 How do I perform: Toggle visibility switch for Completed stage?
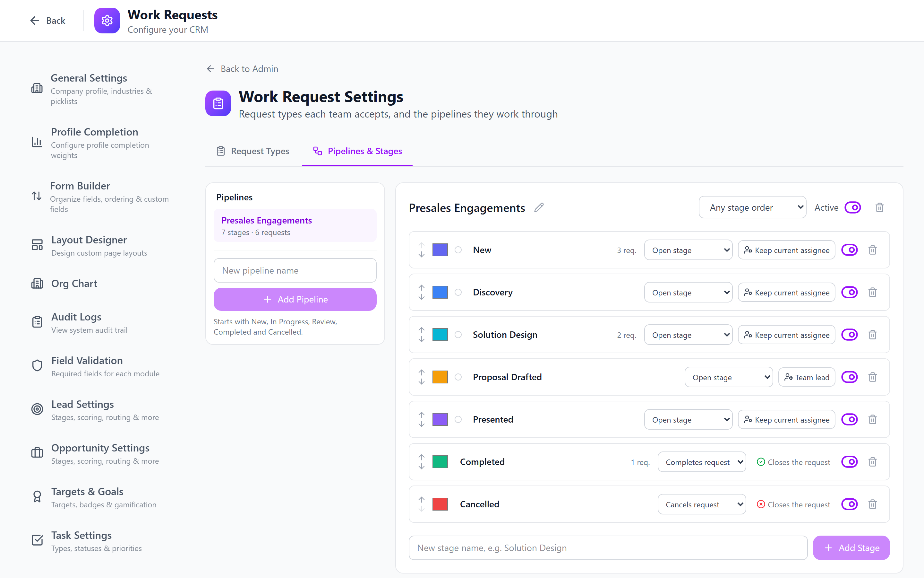tap(850, 462)
